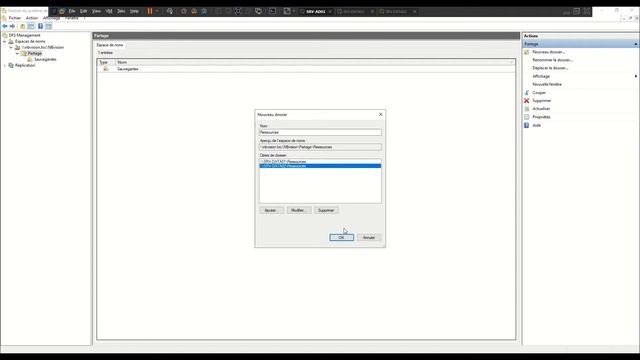Expand the Replication tree node
Viewport: 640px width, 360px height.
pyautogui.click(x=4, y=65)
